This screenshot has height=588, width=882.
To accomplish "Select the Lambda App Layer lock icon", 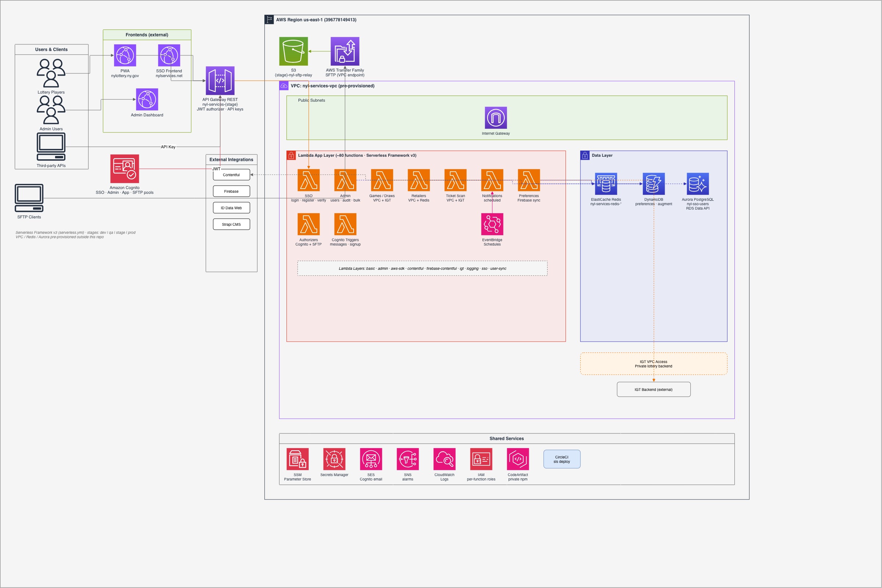I will coord(291,155).
